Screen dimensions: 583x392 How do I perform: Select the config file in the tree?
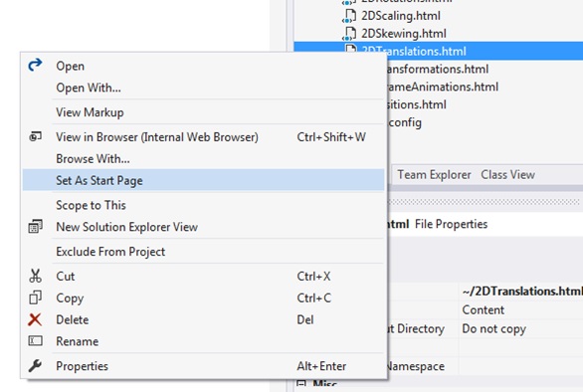point(405,122)
